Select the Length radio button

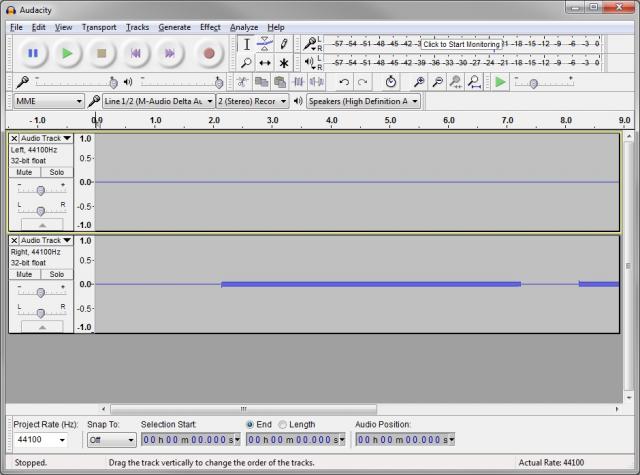282,424
